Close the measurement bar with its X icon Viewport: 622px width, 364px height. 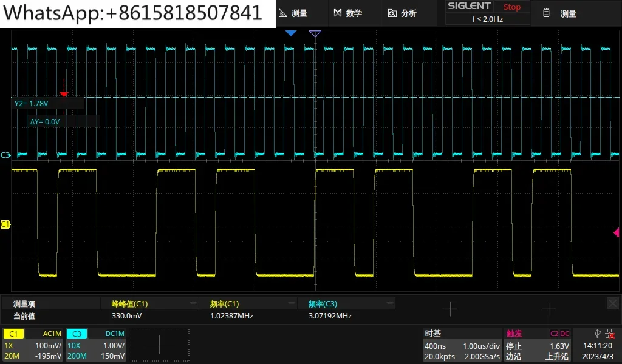coord(612,303)
